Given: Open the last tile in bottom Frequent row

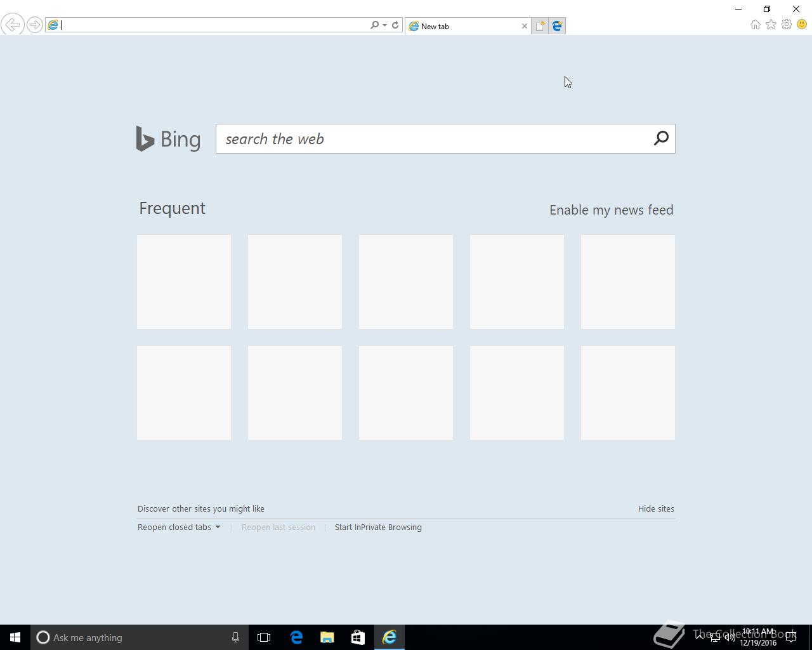Looking at the screenshot, I should [x=628, y=393].
